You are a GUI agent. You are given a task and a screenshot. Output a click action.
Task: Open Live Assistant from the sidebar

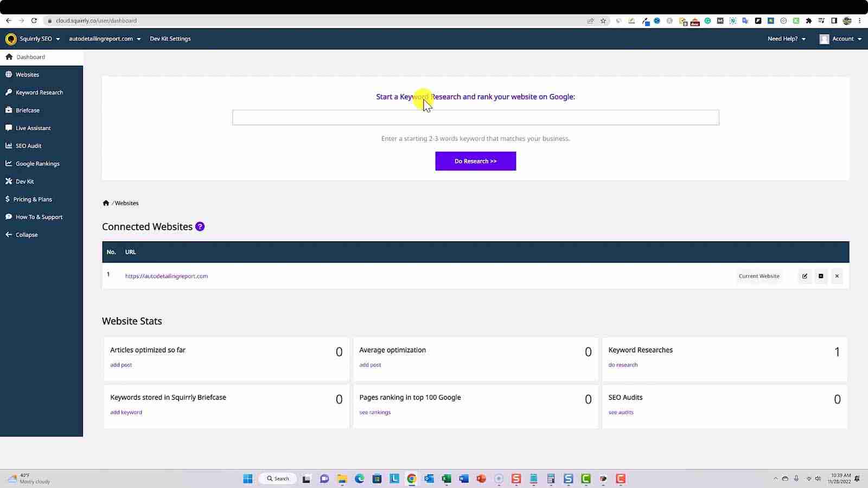click(x=33, y=128)
